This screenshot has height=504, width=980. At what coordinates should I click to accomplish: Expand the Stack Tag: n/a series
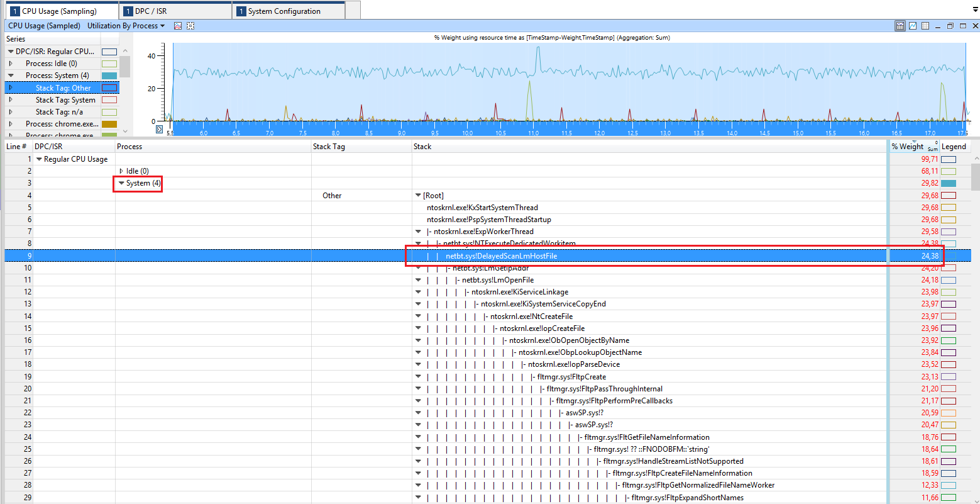pyautogui.click(x=11, y=112)
